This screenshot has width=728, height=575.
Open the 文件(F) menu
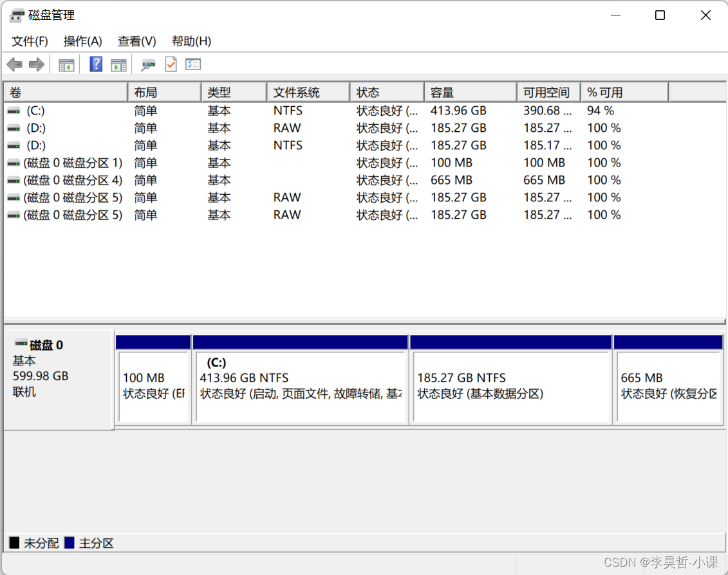pyautogui.click(x=30, y=41)
